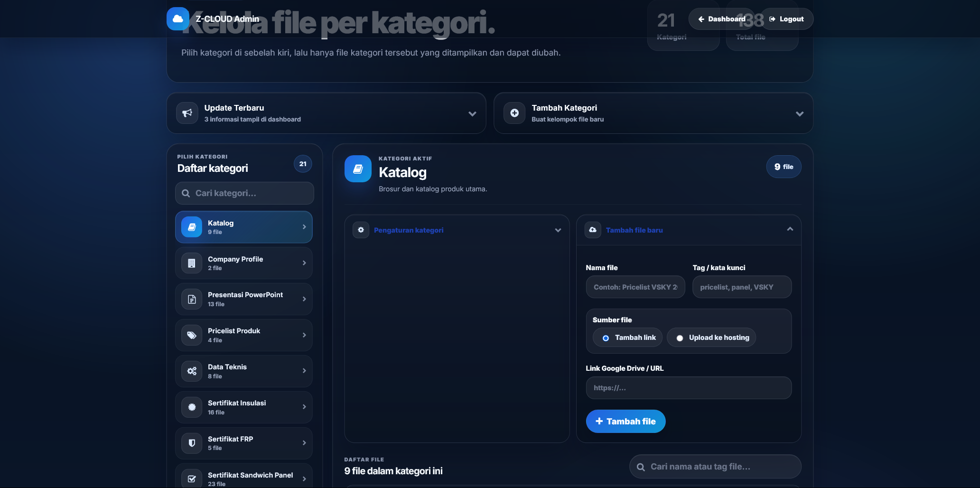Click the 'Brosur dan katalog produk utama.' description
This screenshot has height=488, width=980.
tap(433, 189)
